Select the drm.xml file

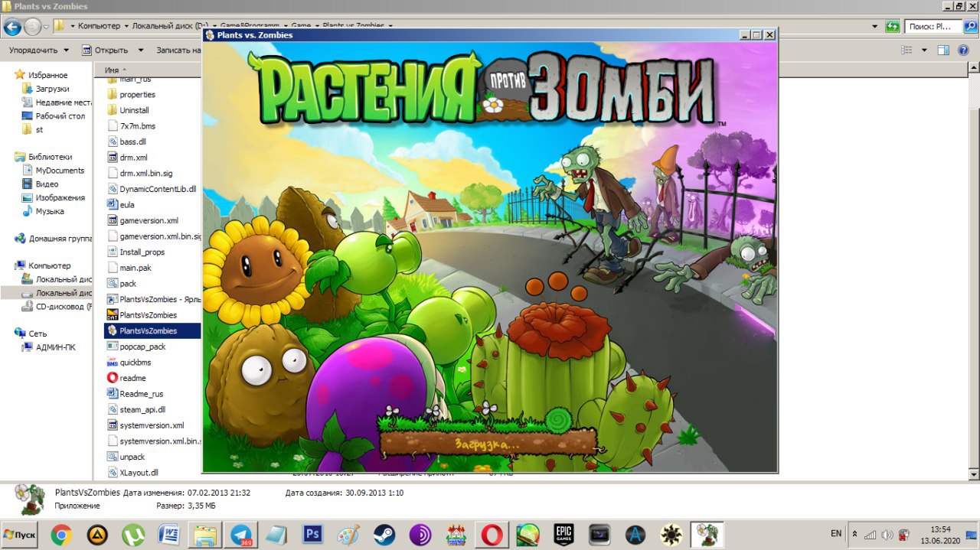[126, 158]
